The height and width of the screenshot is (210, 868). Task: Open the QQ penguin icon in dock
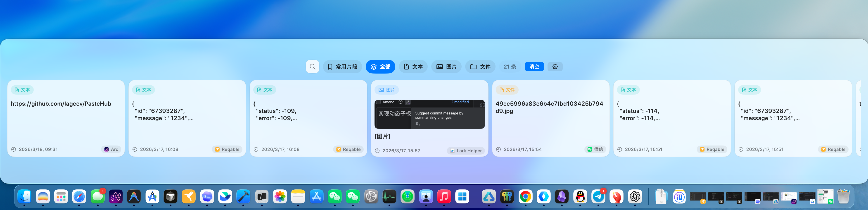coord(580,196)
